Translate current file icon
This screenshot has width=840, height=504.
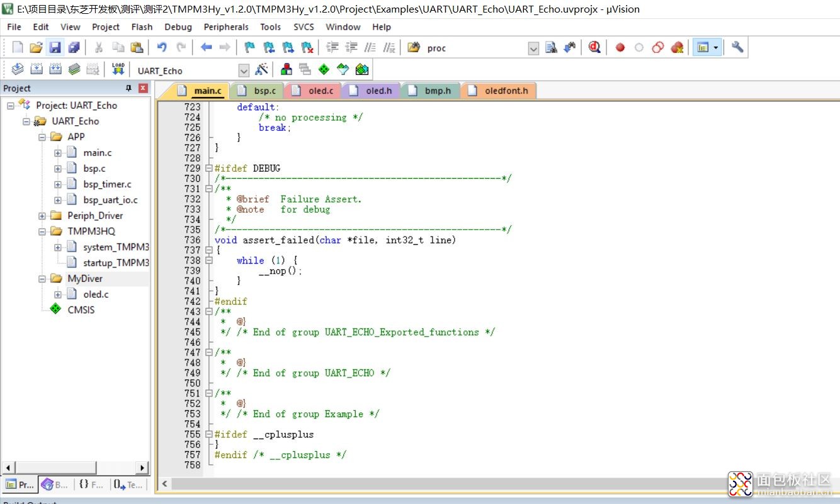pos(18,70)
